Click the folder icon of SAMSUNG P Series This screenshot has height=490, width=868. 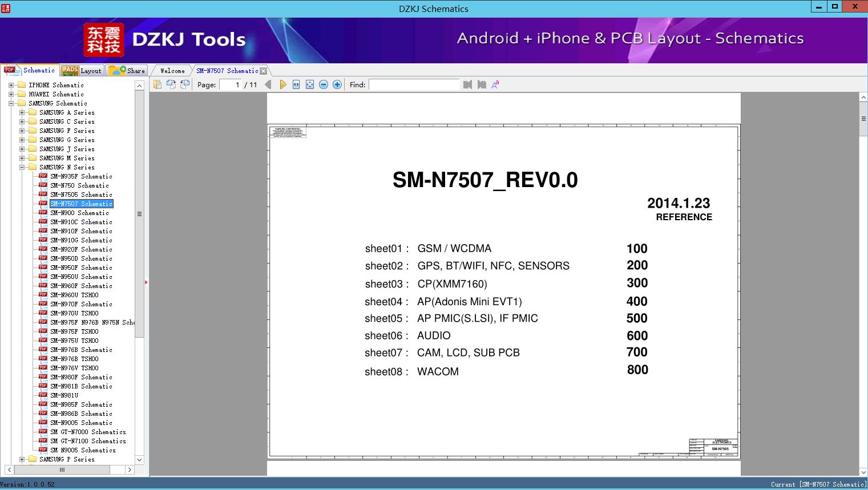(33, 459)
